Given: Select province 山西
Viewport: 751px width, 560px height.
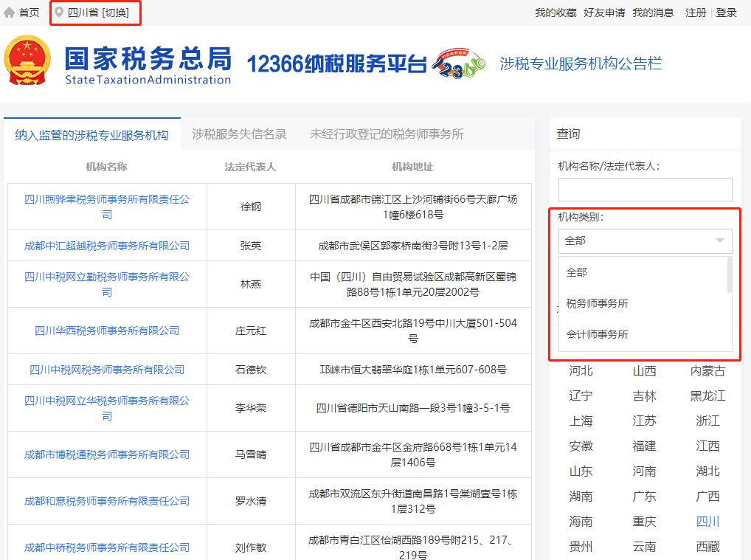Looking at the screenshot, I should [644, 371].
